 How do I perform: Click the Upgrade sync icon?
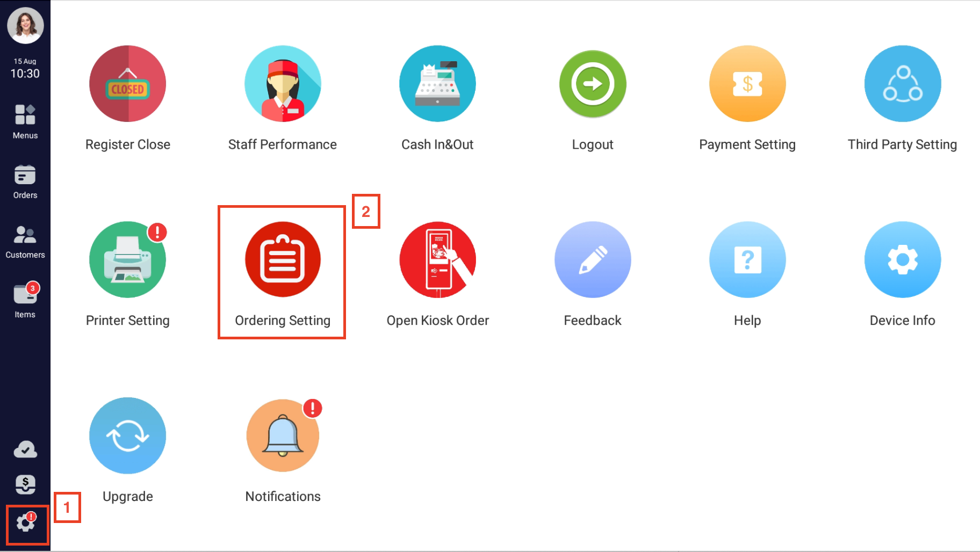127,435
